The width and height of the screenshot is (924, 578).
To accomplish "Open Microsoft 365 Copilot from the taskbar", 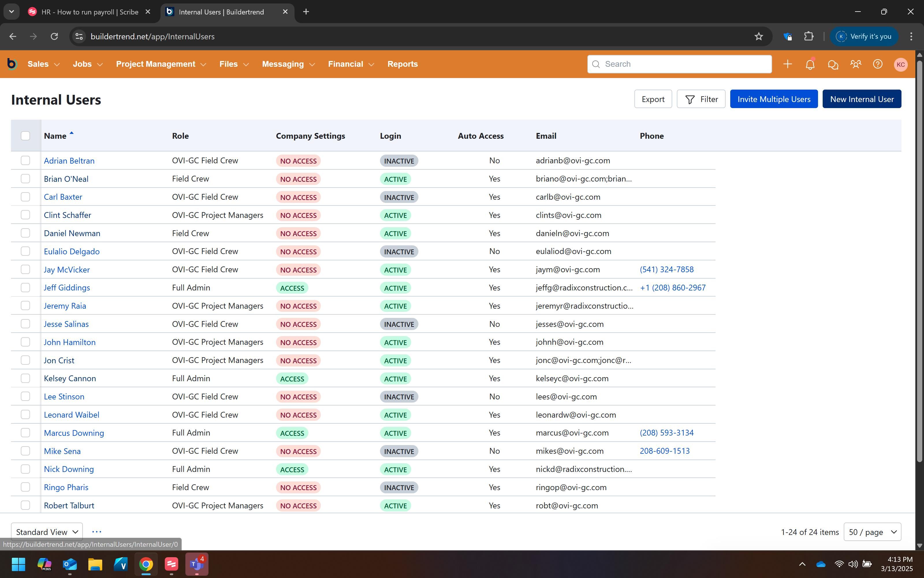I will click(x=44, y=564).
